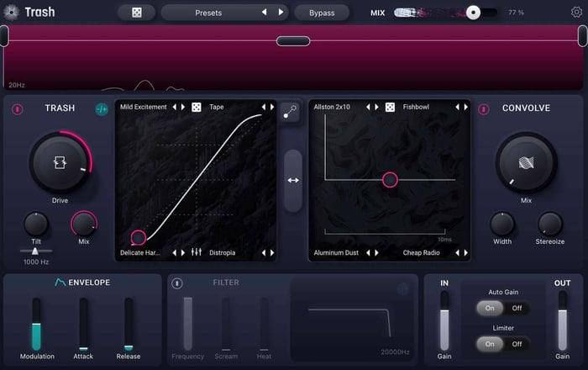
Task: Go to next preset arrow
Action: 281,13
